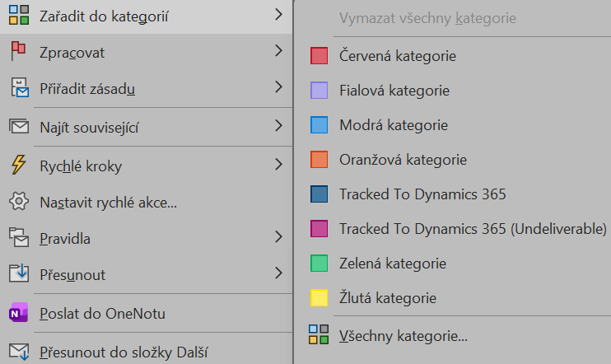Click Přesunout do složky Další
611x364 pixels.
124,352
